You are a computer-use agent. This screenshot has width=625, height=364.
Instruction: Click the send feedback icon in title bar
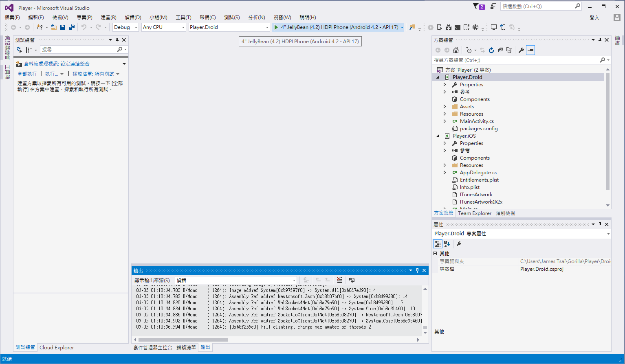(x=493, y=7)
